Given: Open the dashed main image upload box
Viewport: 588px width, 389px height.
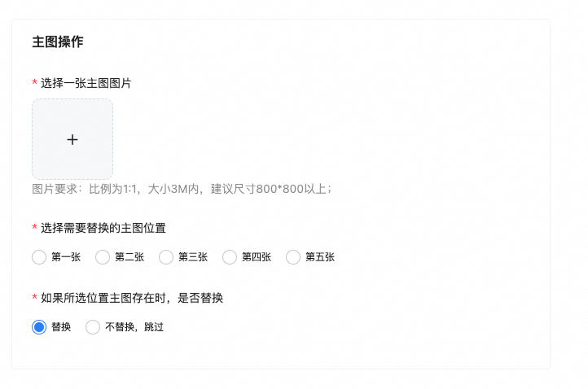Looking at the screenshot, I should 72,139.
